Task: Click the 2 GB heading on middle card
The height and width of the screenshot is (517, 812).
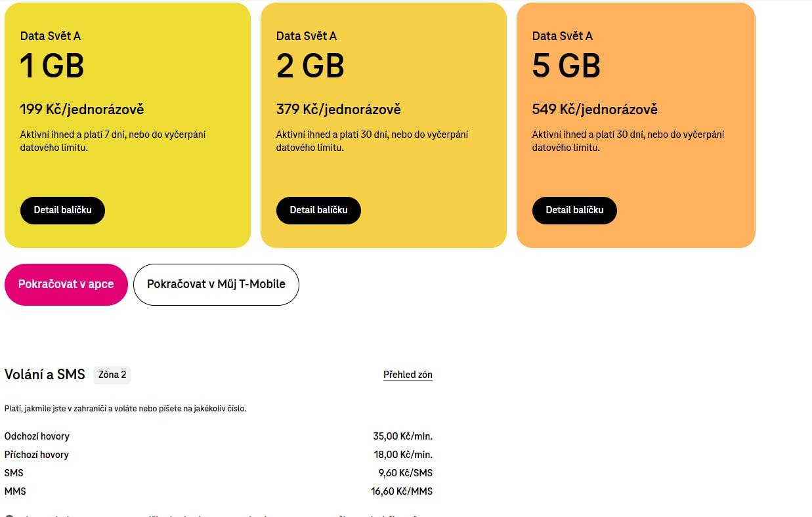Action: click(x=310, y=66)
